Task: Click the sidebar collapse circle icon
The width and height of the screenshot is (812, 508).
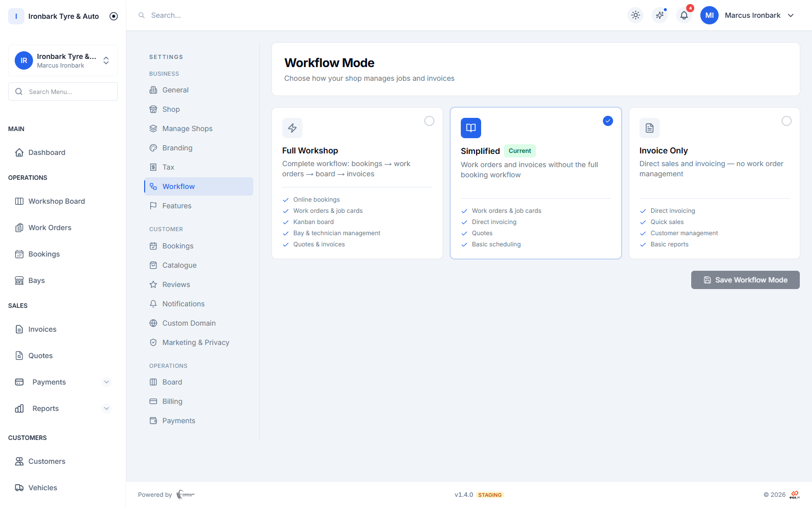Action: click(114, 16)
